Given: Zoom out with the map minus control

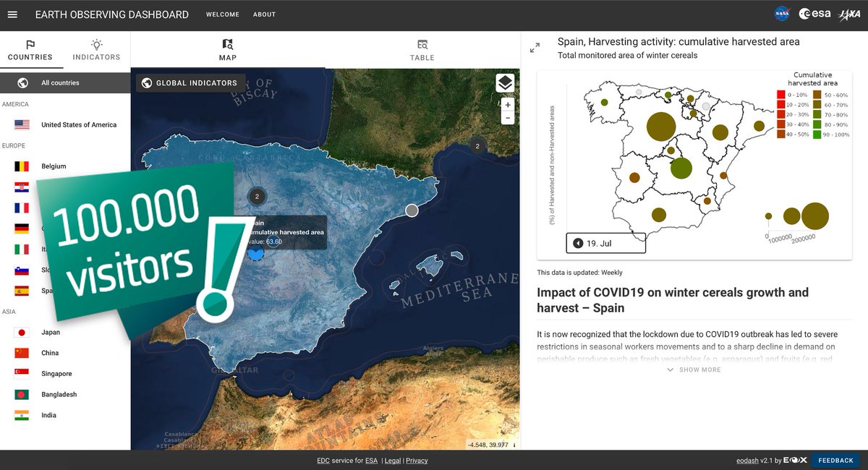Looking at the screenshot, I should [x=508, y=116].
